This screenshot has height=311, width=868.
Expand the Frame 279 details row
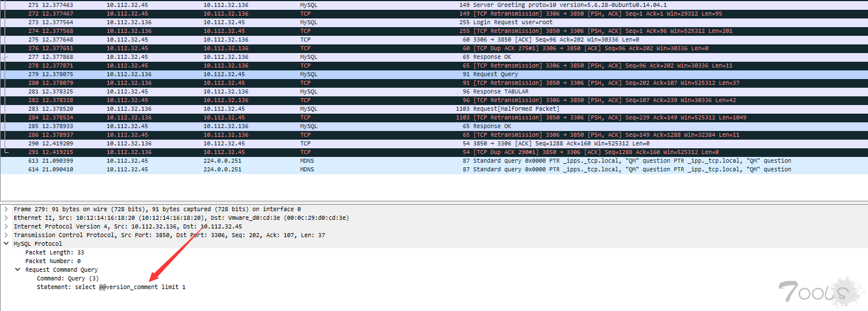6,209
